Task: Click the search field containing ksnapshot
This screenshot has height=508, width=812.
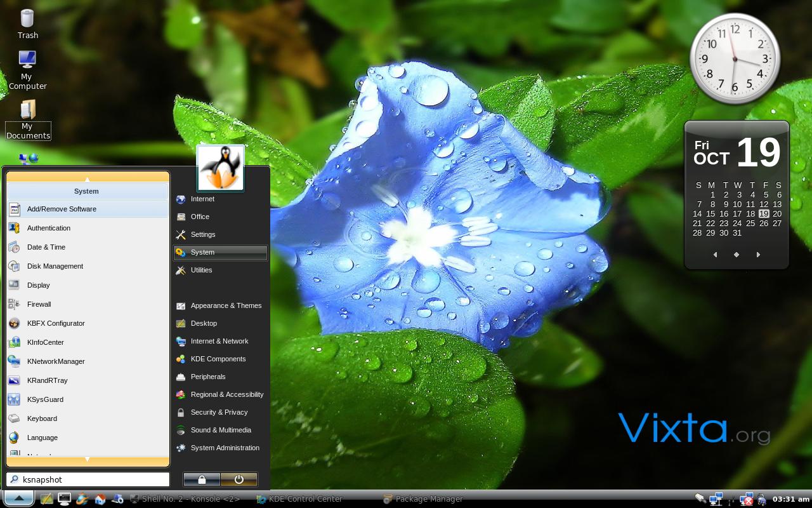Action: [x=88, y=479]
